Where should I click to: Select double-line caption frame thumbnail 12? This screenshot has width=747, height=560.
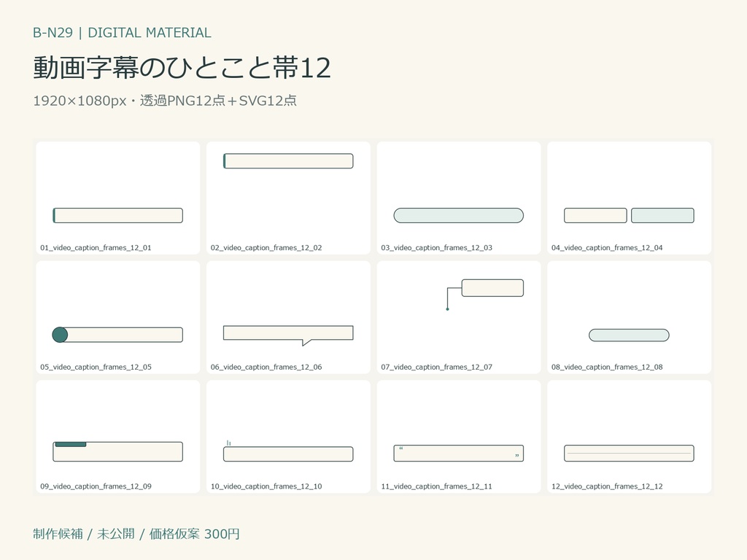(x=630, y=437)
